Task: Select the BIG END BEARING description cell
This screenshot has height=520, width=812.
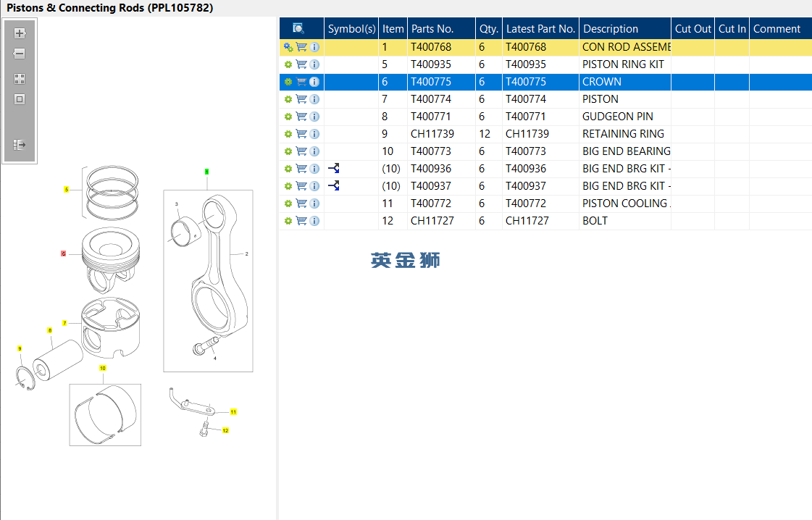Action: [625, 151]
